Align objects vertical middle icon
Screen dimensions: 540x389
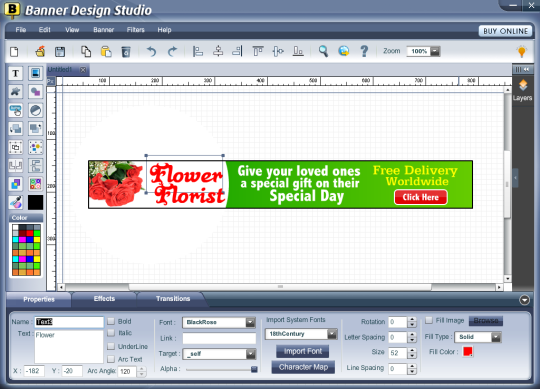[278, 51]
